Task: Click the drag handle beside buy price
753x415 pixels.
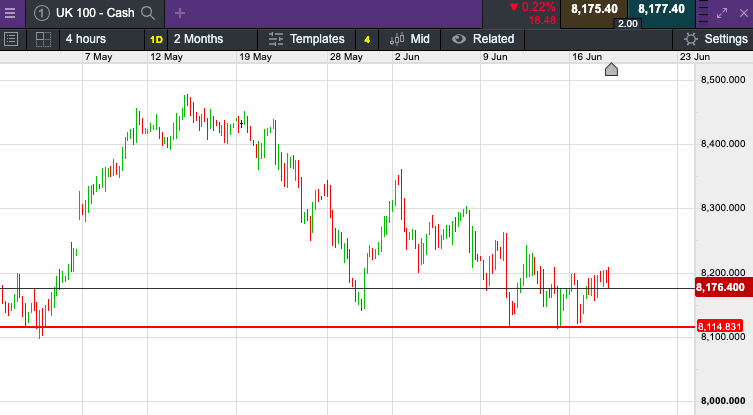Action: click(703, 13)
